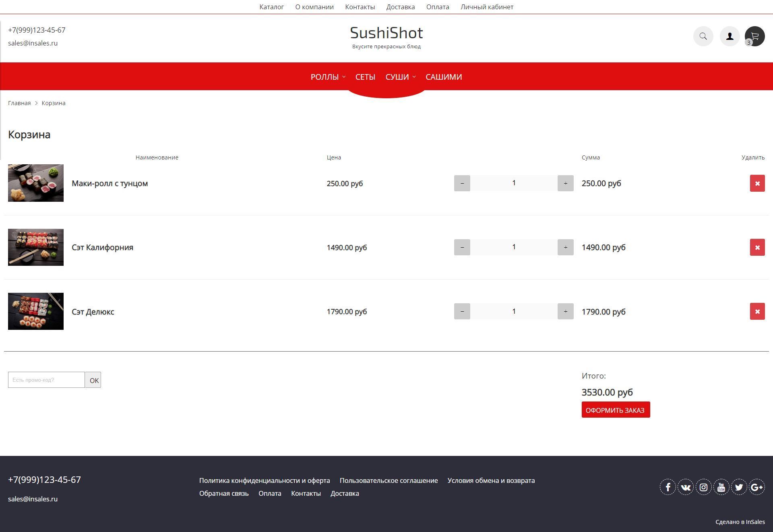Expand the СУШИ category menu
Viewport: 773px width, 532px height.
tap(400, 77)
